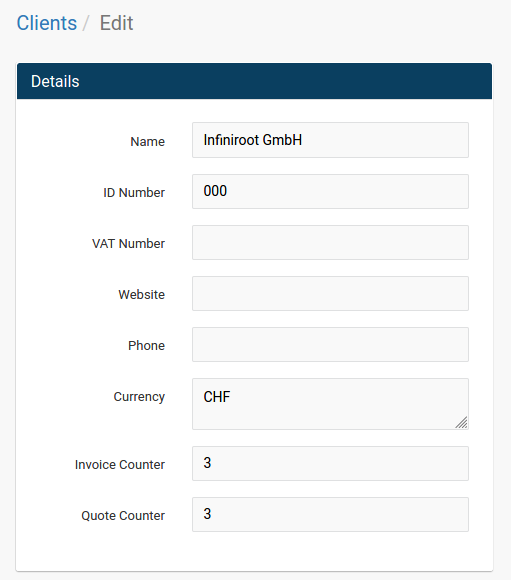Focus the Name field containing Infiniroot GmbH
The width and height of the screenshot is (511, 580).
tap(330, 140)
